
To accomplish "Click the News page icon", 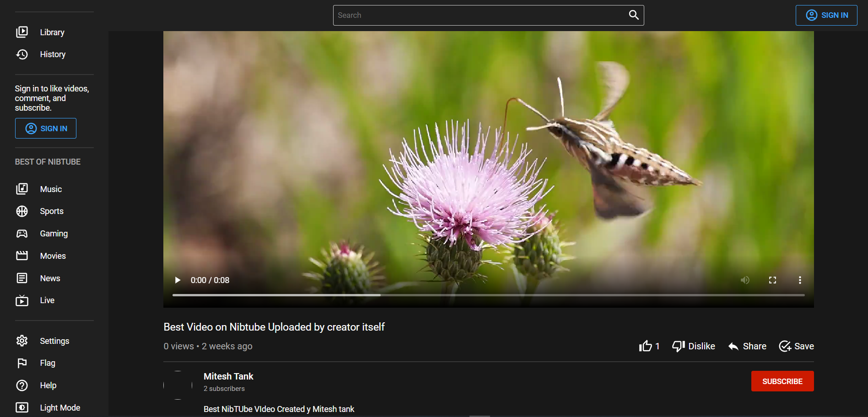I will (22, 278).
